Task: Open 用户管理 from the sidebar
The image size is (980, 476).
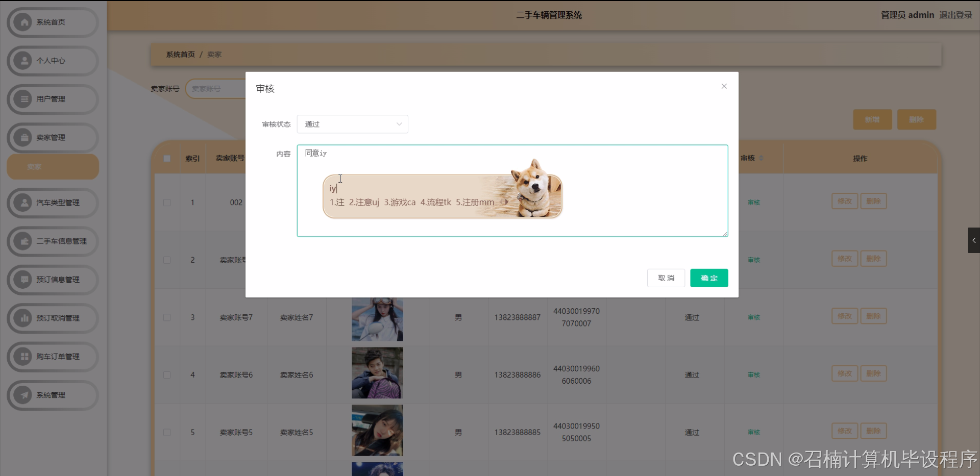Action: pyautogui.click(x=52, y=99)
